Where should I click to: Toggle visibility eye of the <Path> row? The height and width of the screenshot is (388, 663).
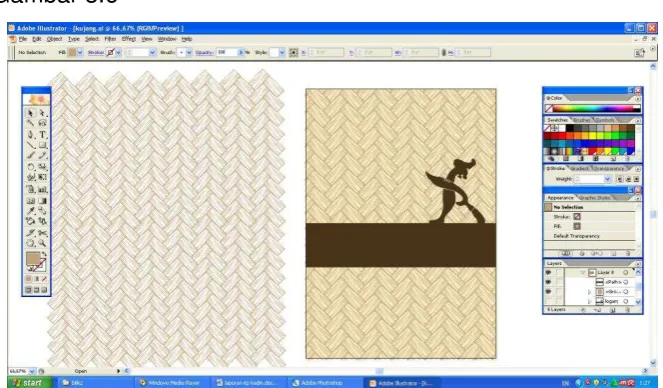548,282
